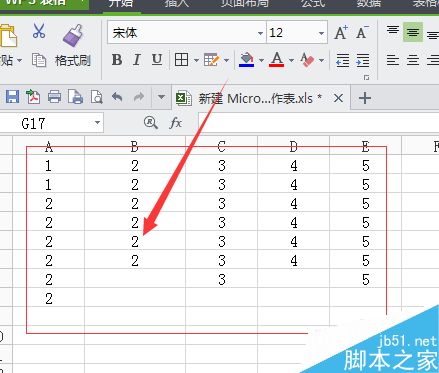Export to PDF icon
Viewport: 439px width, 373px height.
coord(33,97)
